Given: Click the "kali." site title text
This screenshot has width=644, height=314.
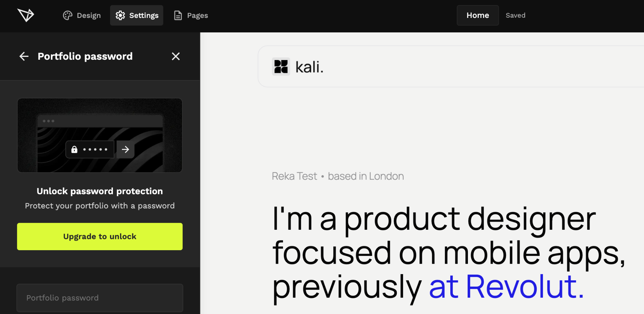Looking at the screenshot, I should tap(309, 67).
